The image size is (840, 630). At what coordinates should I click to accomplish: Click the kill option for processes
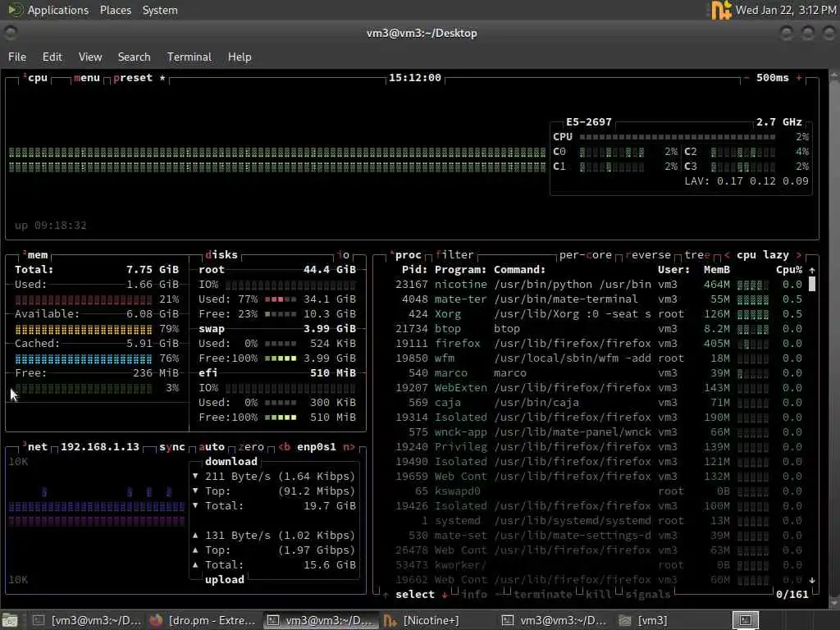pyautogui.click(x=599, y=594)
